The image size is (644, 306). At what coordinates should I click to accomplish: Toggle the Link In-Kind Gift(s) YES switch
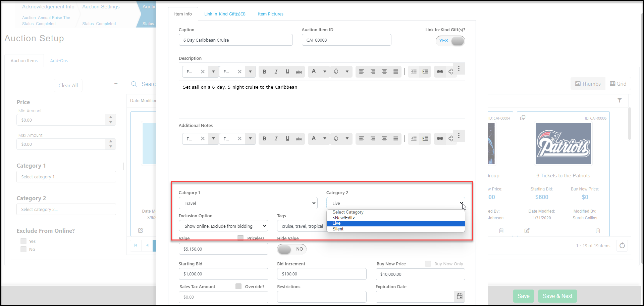450,41
